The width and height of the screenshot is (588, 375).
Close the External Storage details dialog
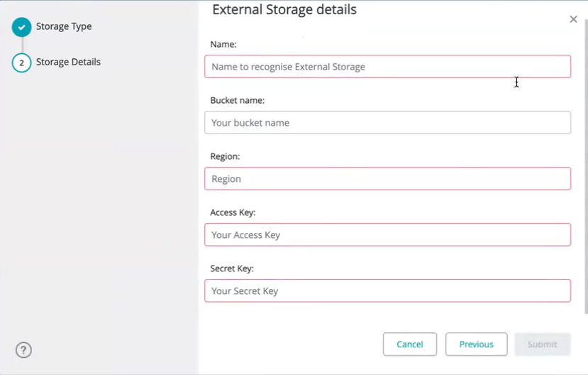point(573,19)
